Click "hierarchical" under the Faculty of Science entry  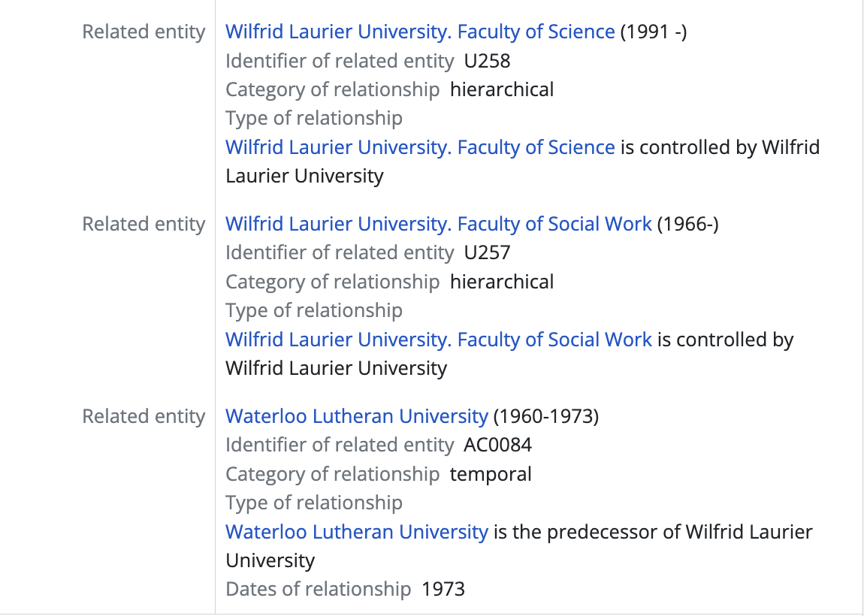[502, 89]
